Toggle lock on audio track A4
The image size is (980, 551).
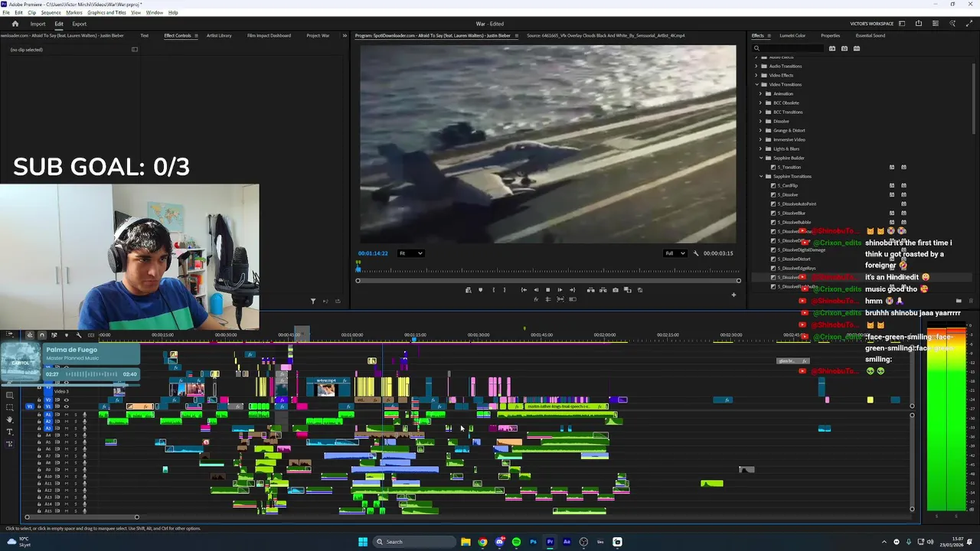pyautogui.click(x=39, y=435)
